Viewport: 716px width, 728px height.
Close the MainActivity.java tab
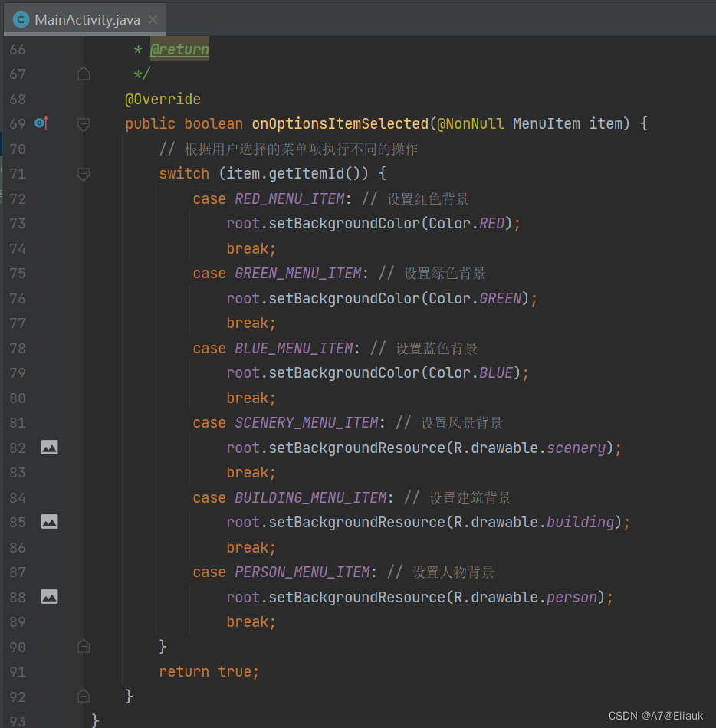point(153,19)
